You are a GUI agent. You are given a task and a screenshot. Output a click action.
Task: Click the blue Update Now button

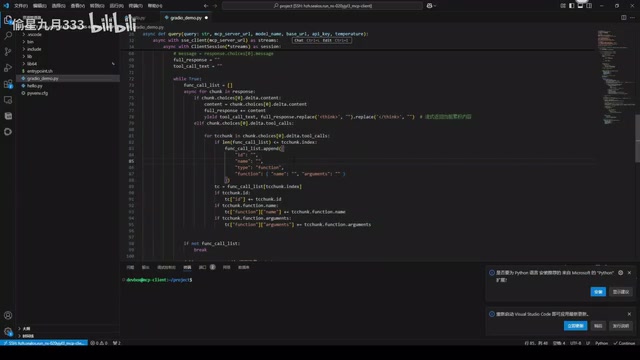pos(576,326)
